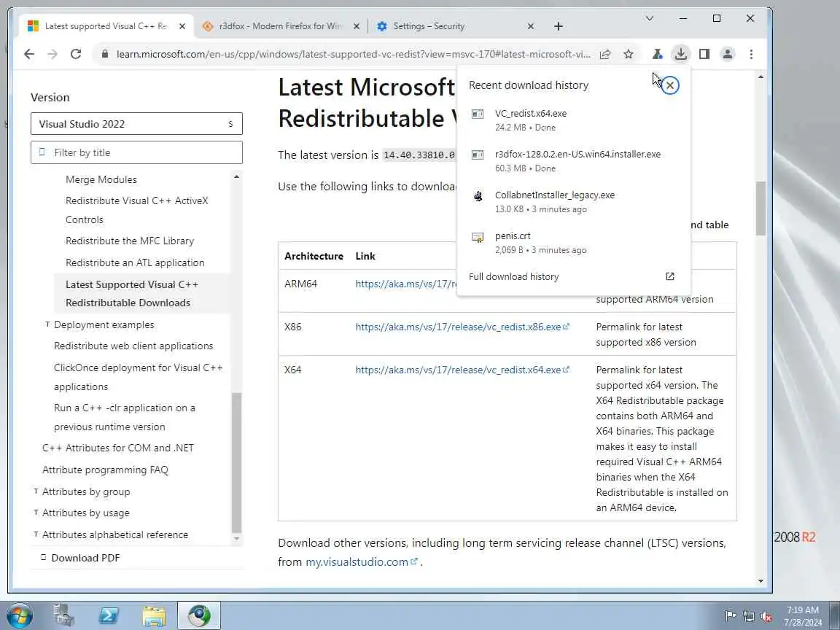Close the Settings – Security tab
Screen dimensions: 840x630
(530, 26)
